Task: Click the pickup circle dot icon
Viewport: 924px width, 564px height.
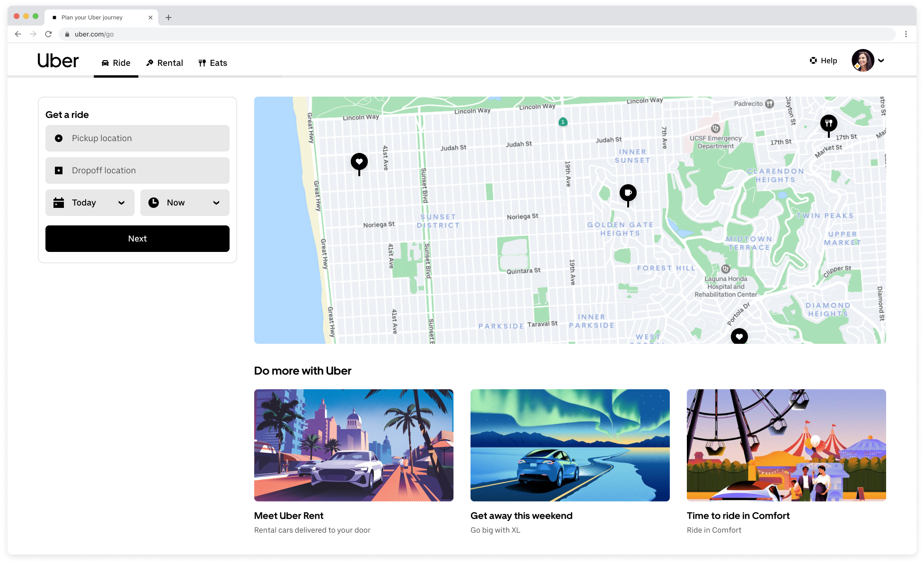Action: (x=59, y=138)
